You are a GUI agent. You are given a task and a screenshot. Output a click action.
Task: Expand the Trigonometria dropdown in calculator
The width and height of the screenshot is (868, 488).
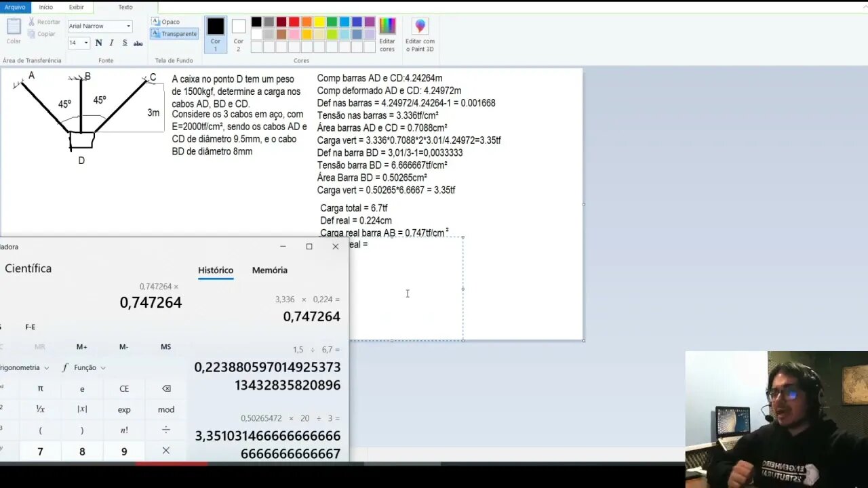click(x=25, y=367)
